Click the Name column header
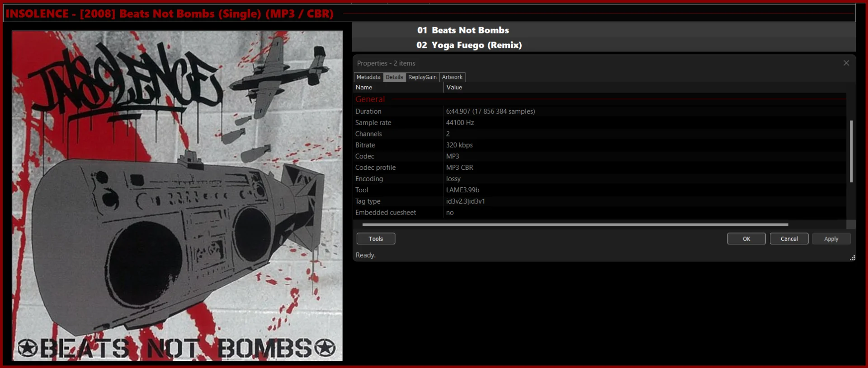The height and width of the screenshot is (368, 868). [x=398, y=88]
